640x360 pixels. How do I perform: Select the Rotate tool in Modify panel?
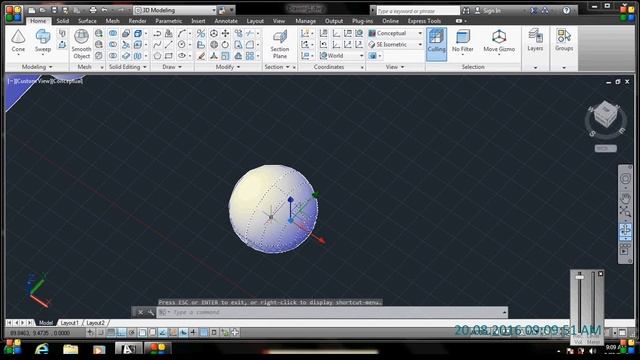[x=225, y=44]
